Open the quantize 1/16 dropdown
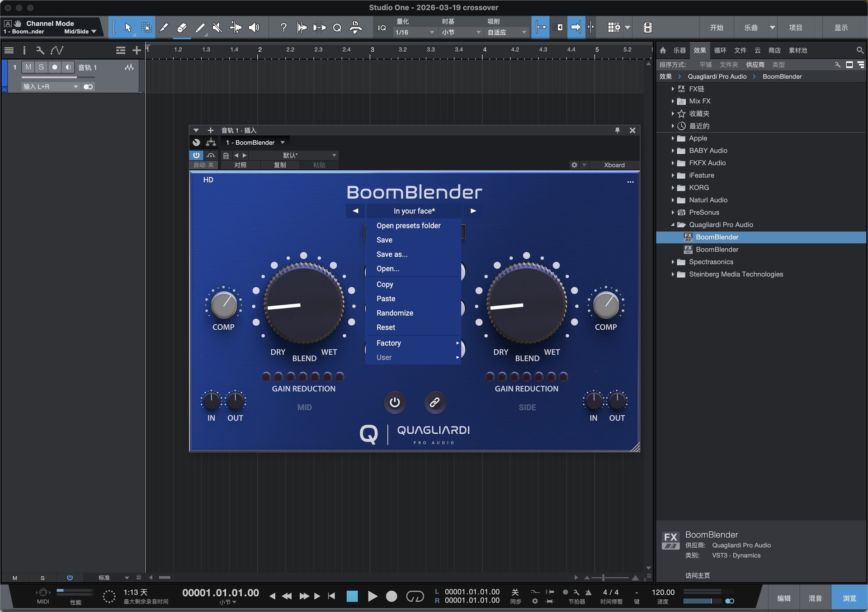Viewport: 868px width, 612px height. pyautogui.click(x=414, y=33)
